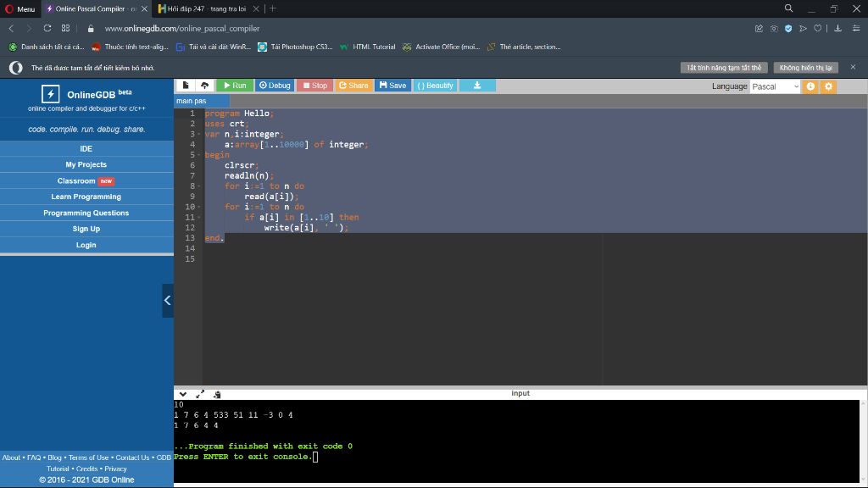The height and width of the screenshot is (488, 868).
Task: Open the Credits footer link
Action: (x=87, y=469)
